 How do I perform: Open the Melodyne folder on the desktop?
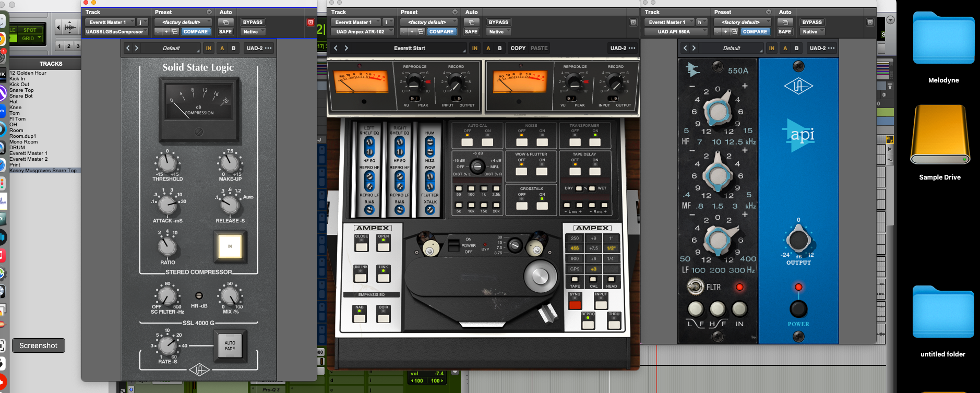[943, 48]
